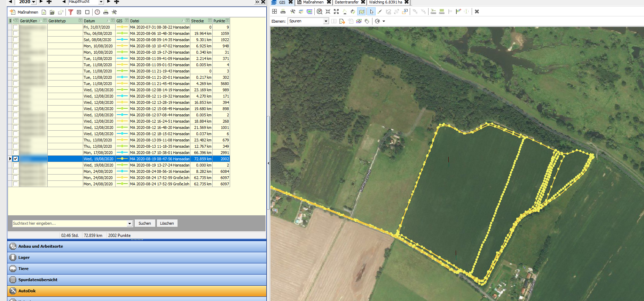644x301 pixels.
Task: Click the wrench settings icon in the GIS toolbar
Action: (292, 11)
